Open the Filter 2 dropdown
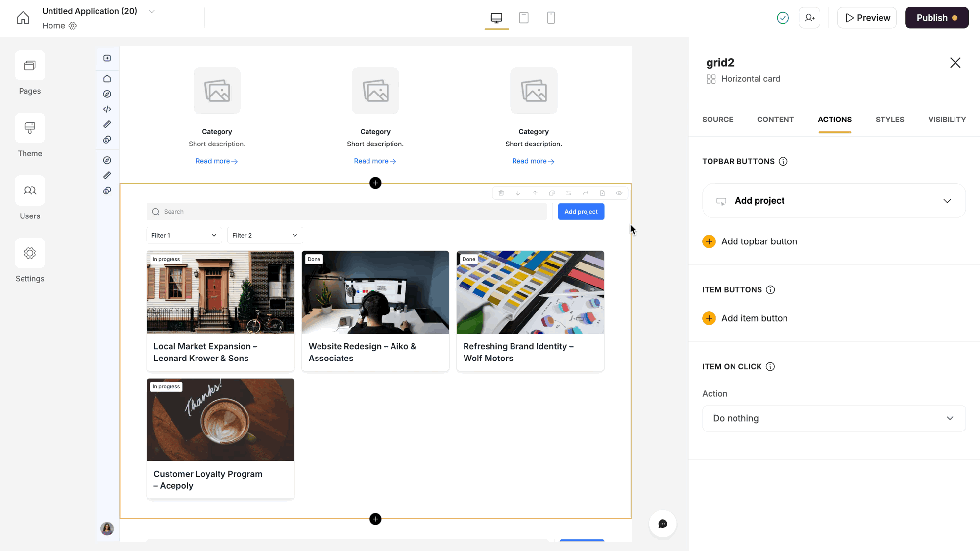The width and height of the screenshot is (980, 551). [x=265, y=236]
